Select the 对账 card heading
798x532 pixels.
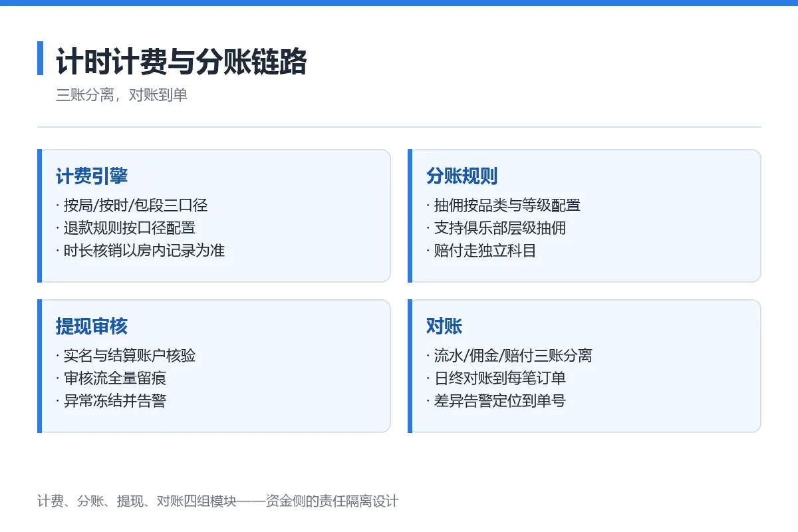pos(444,327)
